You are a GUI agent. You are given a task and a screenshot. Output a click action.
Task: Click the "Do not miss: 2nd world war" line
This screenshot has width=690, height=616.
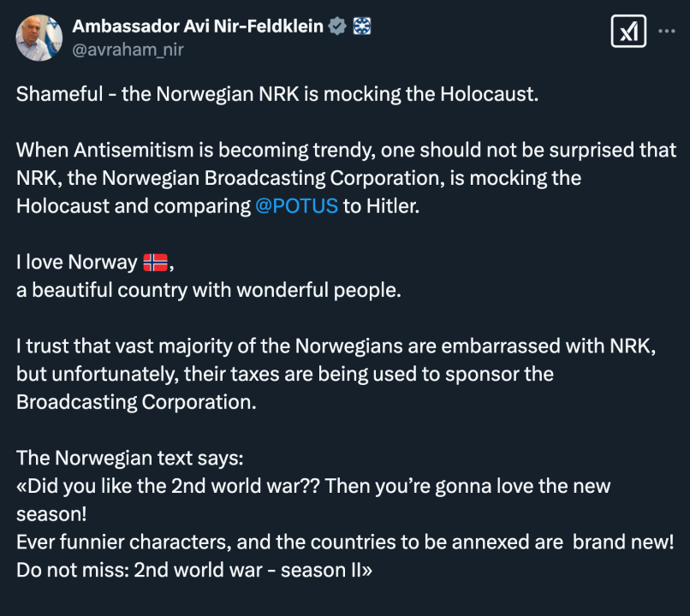point(193,570)
